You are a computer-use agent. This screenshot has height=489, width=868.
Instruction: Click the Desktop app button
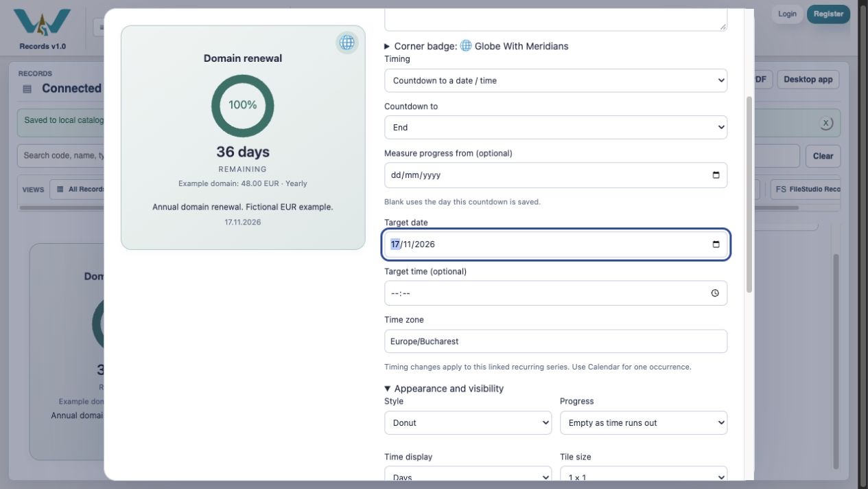[808, 79]
